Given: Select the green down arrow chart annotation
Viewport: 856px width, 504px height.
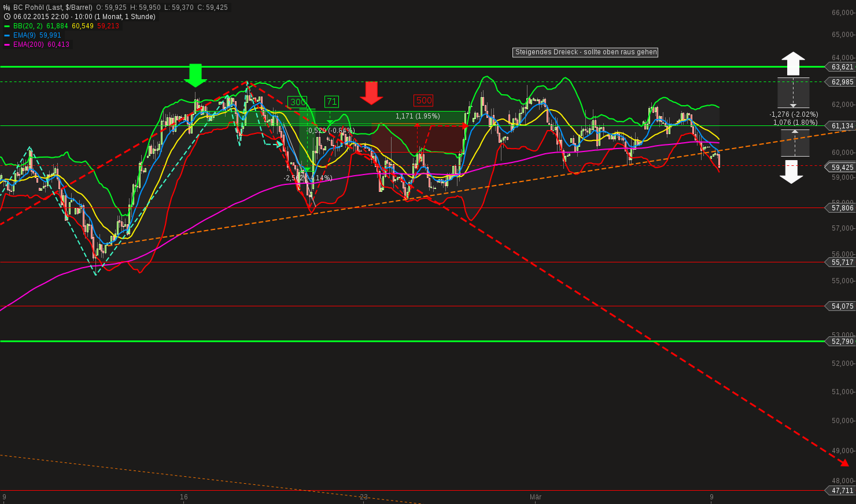Looking at the screenshot, I should point(195,75).
